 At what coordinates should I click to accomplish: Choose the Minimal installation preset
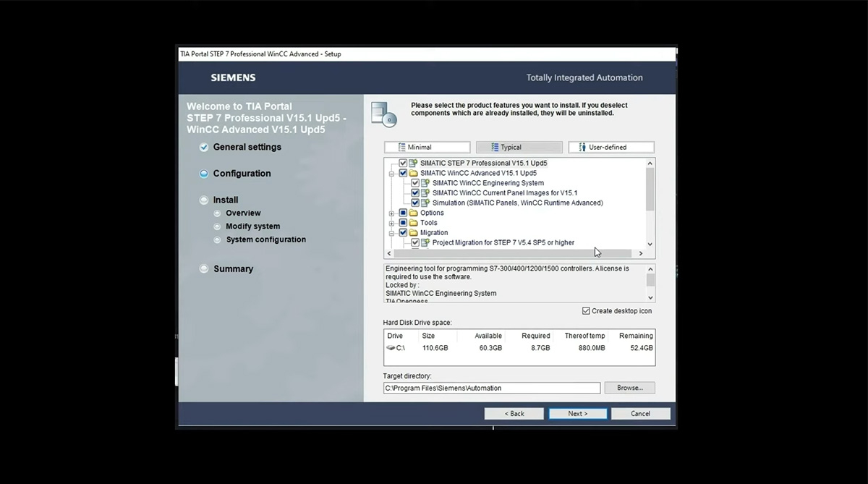coord(427,148)
